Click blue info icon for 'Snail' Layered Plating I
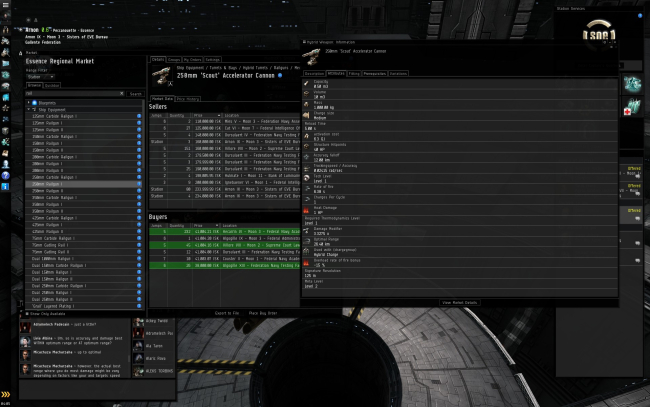Screen dimensions: 650x407 coord(139,306)
